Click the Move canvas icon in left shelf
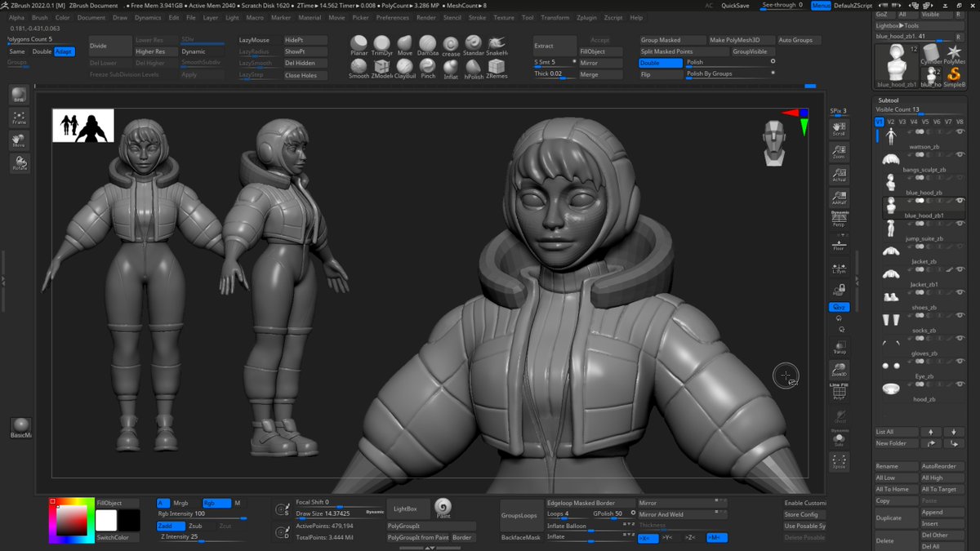Viewport: 980px width, 551px height. 20,141
